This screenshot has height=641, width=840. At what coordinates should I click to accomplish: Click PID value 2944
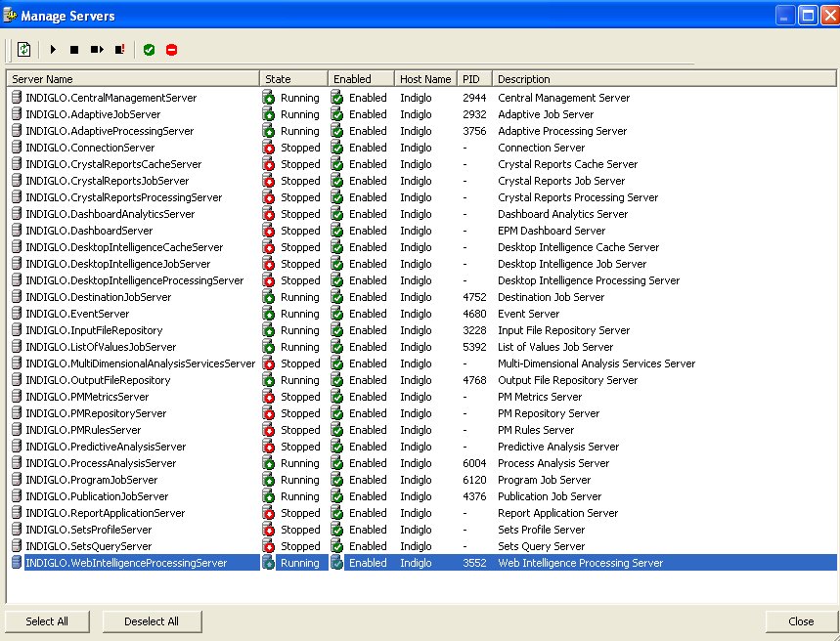(x=474, y=98)
